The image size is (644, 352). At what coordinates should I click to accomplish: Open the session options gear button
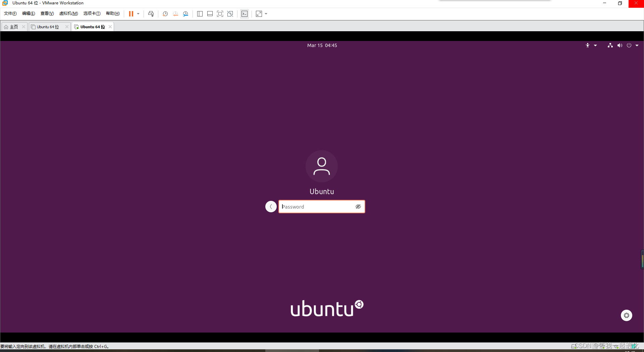(x=627, y=315)
